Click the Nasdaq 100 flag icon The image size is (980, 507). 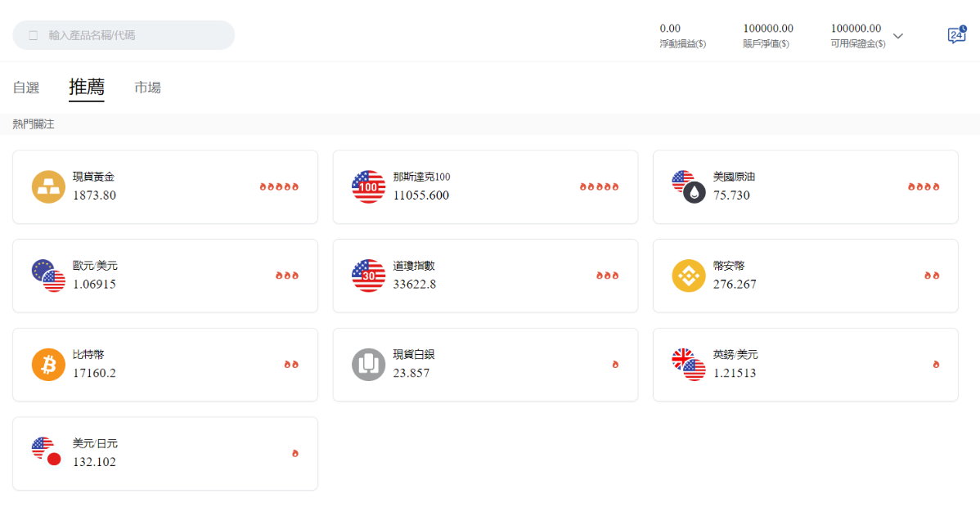pos(368,186)
